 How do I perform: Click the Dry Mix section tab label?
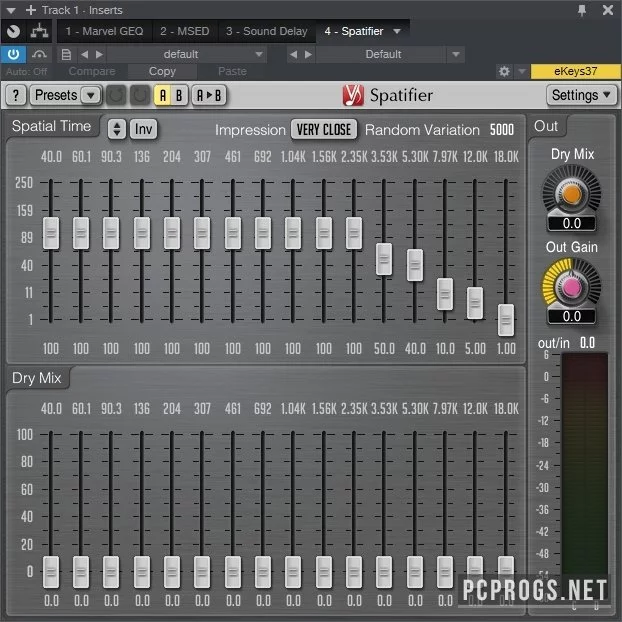point(36,378)
